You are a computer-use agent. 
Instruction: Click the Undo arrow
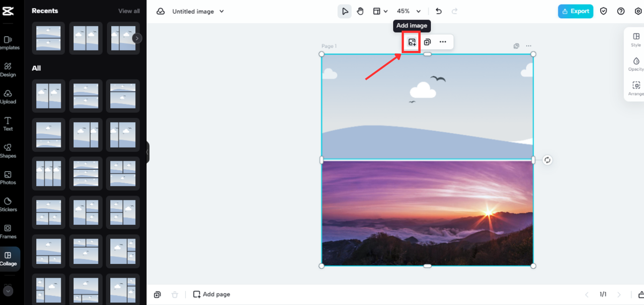tap(439, 11)
